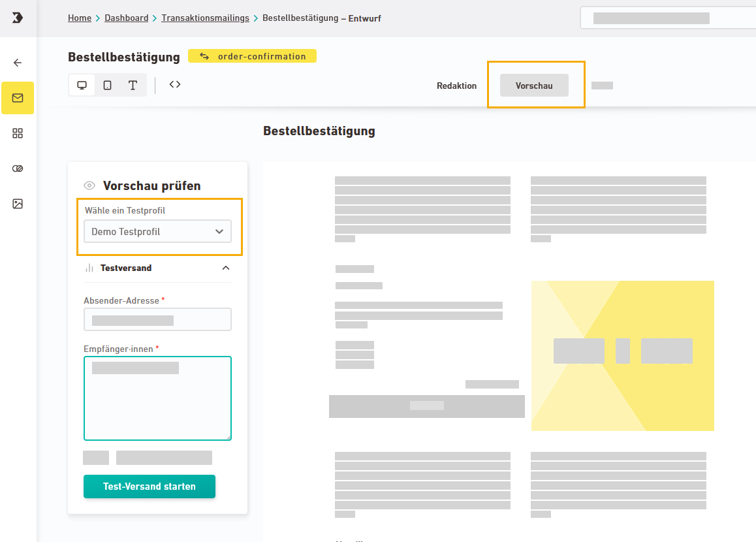Open the image library icon in sidebar
The image size is (756, 542).
pyautogui.click(x=18, y=204)
